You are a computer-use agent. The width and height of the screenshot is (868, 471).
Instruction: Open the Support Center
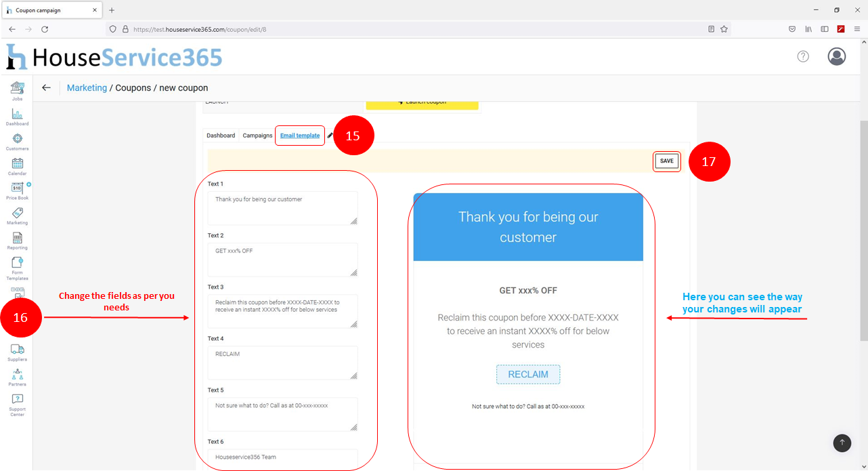pyautogui.click(x=17, y=405)
